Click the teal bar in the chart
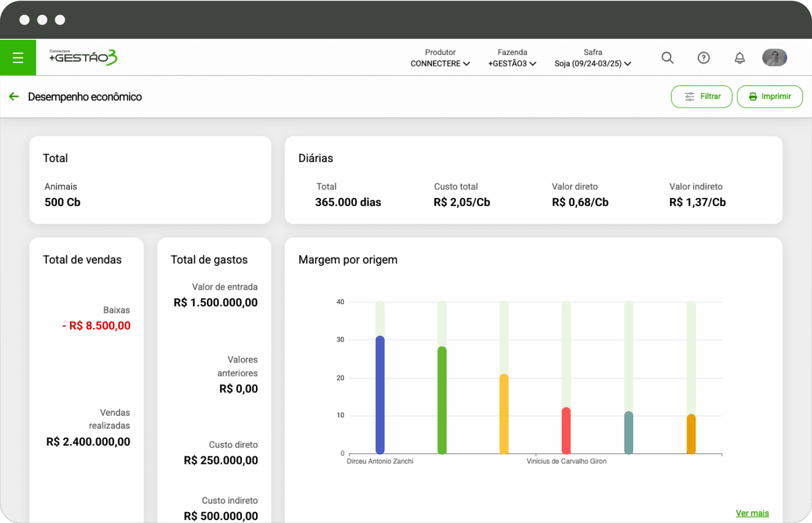 (x=629, y=433)
